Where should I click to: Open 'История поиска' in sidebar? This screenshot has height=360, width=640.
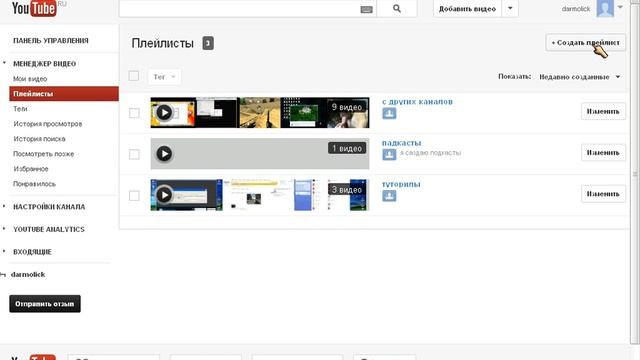click(39, 139)
